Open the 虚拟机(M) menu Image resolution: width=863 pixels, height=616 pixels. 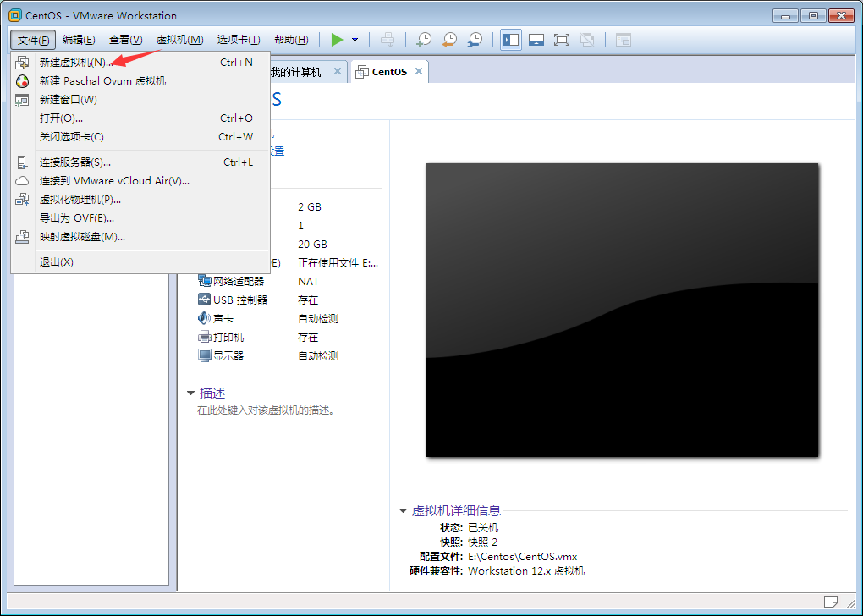pyautogui.click(x=180, y=40)
